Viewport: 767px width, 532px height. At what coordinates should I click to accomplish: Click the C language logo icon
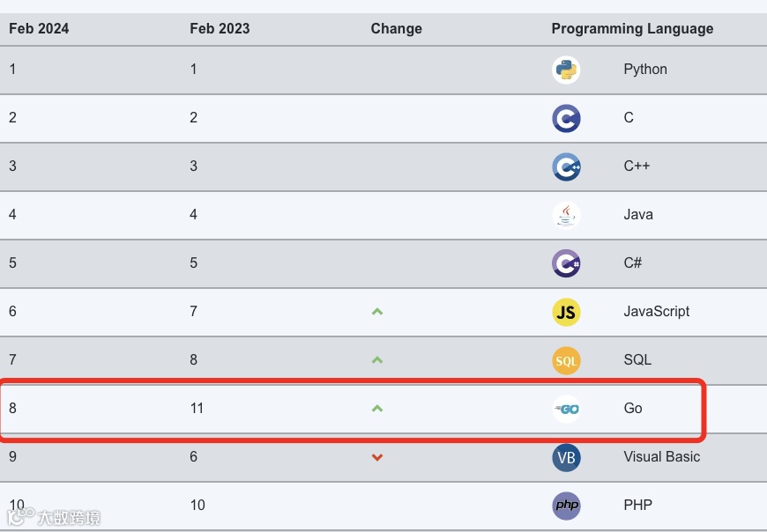pyautogui.click(x=566, y=118)
